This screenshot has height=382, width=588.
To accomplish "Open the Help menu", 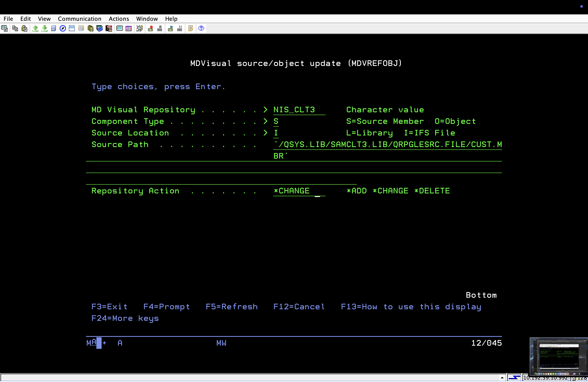I will click(171, 19).
